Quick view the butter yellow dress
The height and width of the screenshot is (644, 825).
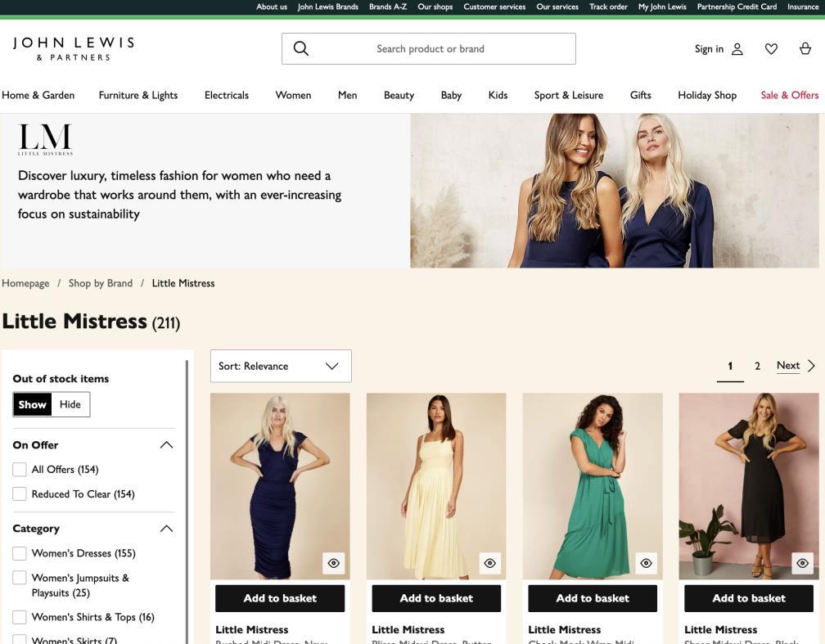pyautogui.click(x=489, y=563)
